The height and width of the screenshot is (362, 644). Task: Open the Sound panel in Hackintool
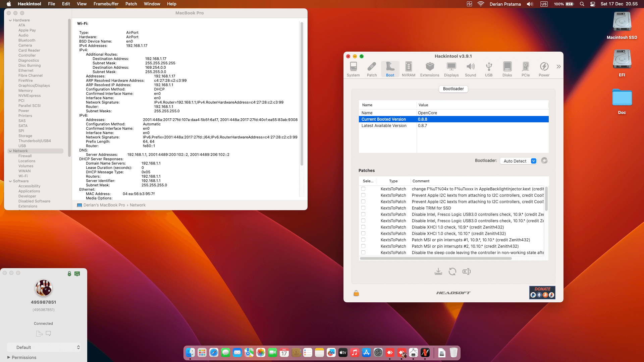[x=470, y=69]
